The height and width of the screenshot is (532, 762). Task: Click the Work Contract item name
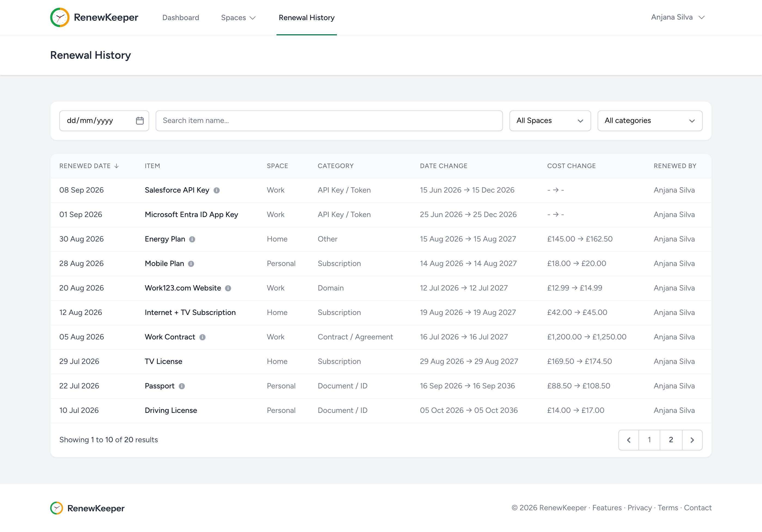tap(170, 337)
